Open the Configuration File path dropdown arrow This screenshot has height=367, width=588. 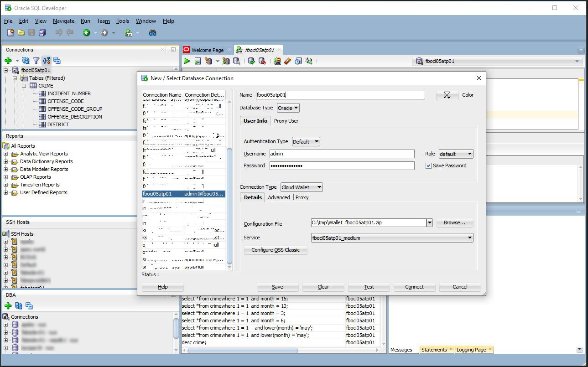(429, 223)
